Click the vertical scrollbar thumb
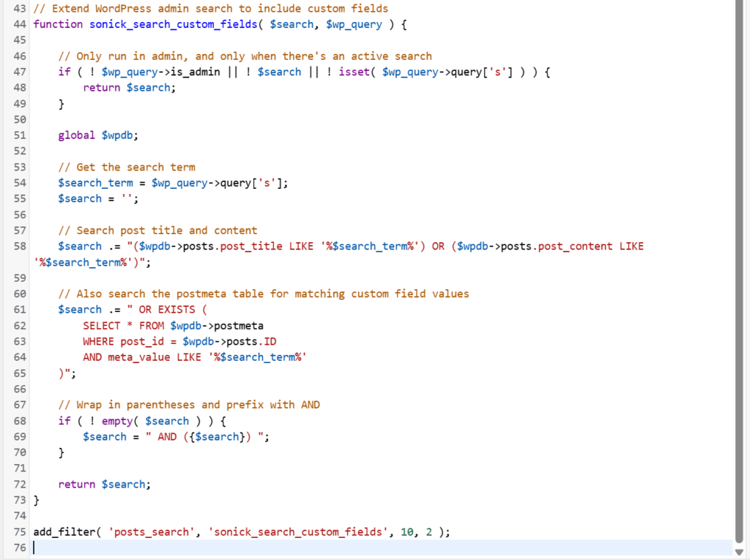 click(x=739, y=272)
